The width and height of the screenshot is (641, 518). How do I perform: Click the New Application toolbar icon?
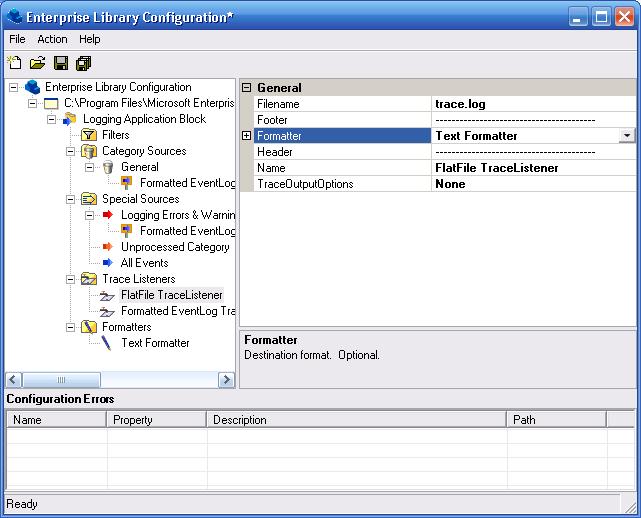15,63
